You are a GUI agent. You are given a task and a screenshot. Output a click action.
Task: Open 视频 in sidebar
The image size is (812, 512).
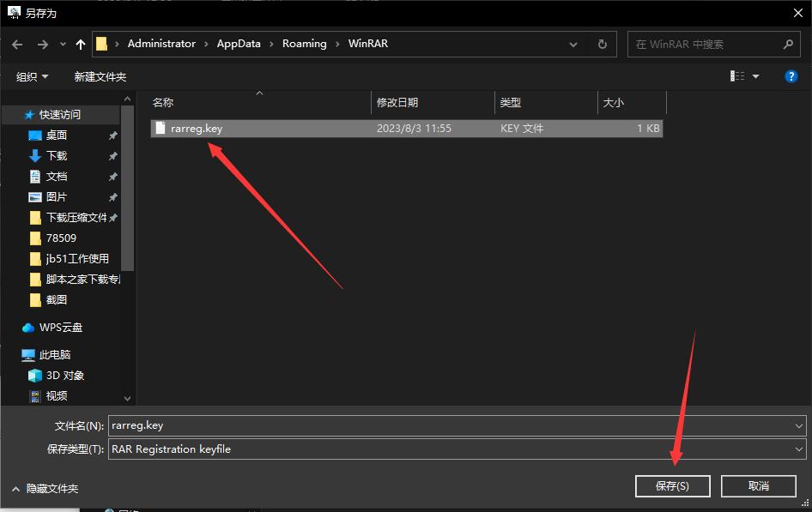[x=57, y=396]
